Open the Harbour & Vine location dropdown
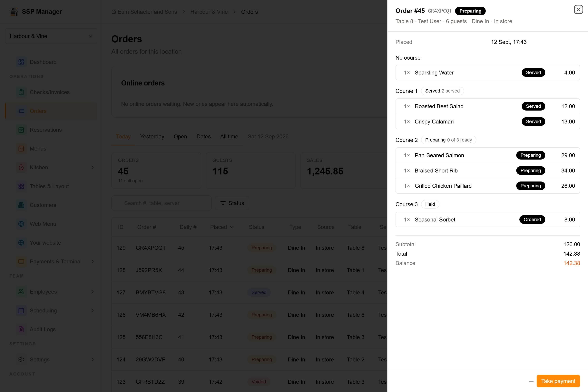 51,36
